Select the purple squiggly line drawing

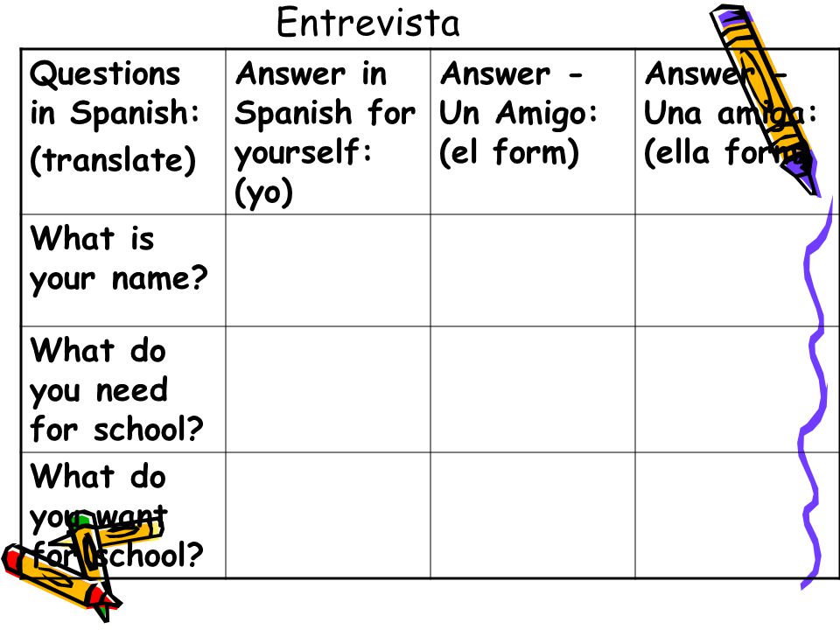[x=816, y=394]
